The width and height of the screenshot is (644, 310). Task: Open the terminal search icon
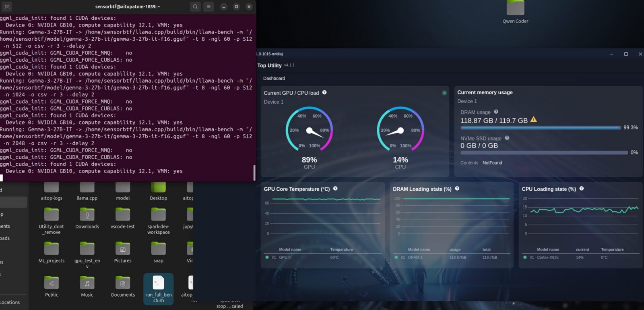[x=195, y=6]
